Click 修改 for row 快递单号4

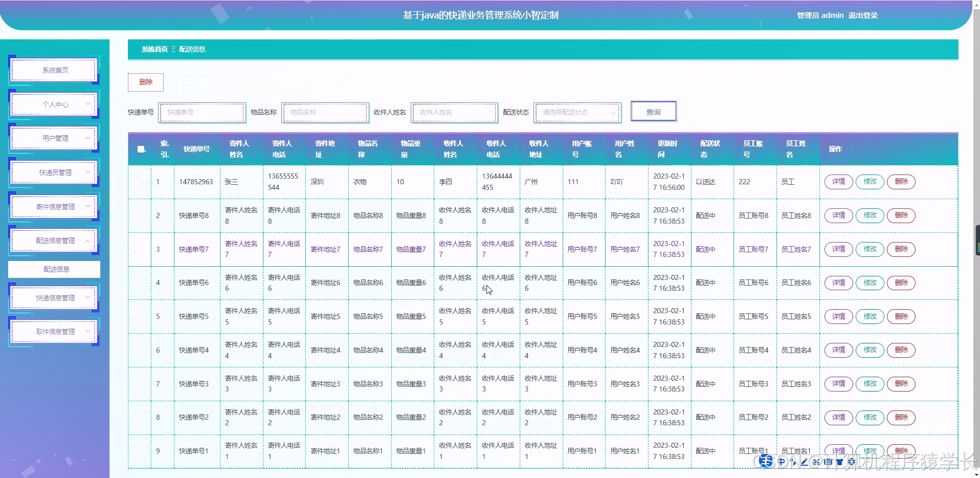tap(870, 350)
